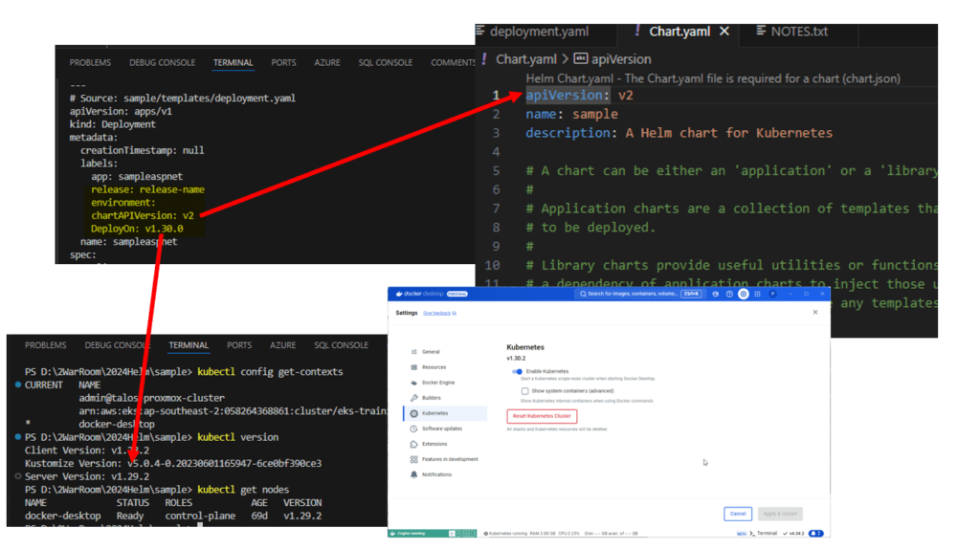980x550 pixels.
Task: Open AZURE tab in upper panel
Action: click(x=327, y=62)
